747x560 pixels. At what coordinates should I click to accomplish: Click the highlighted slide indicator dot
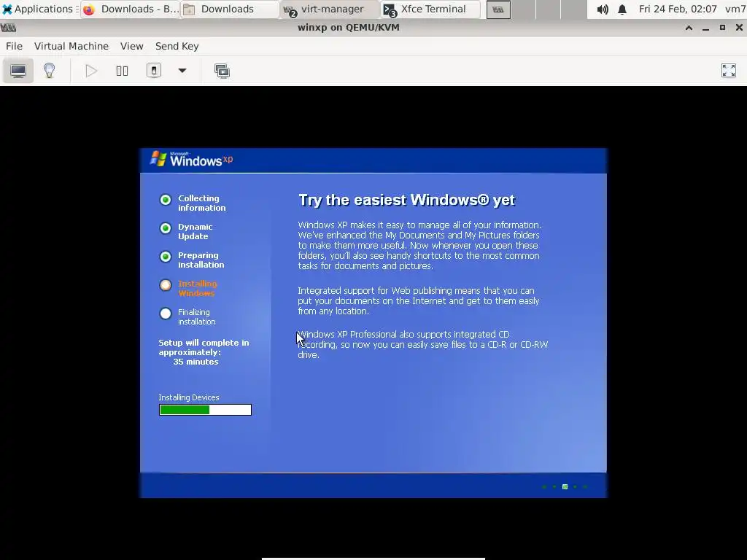pyautogui.click(x=565, y=486)
